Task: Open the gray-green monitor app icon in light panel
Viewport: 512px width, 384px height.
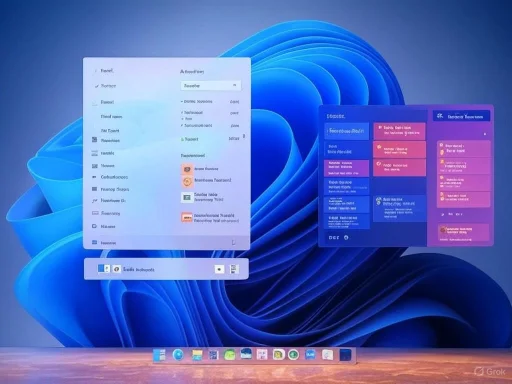Action: click(x=187, y=197)
